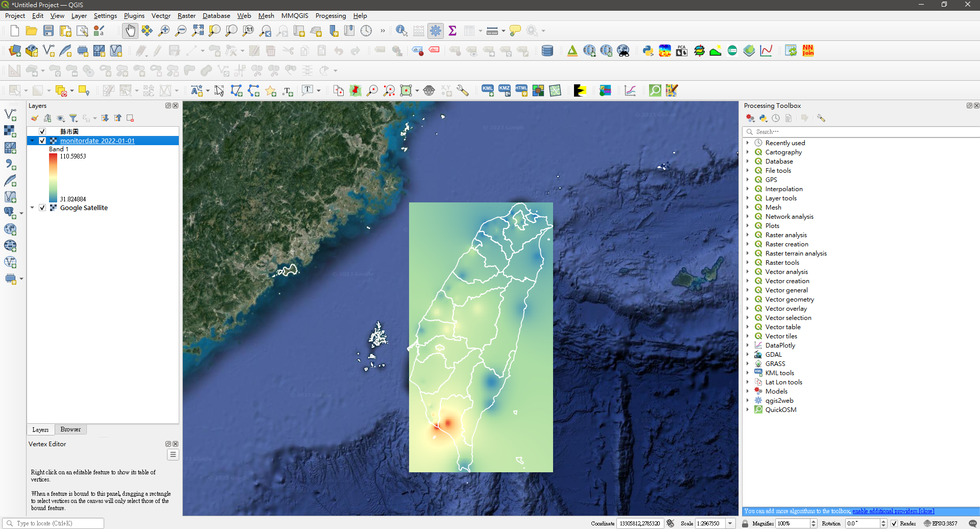
Task: Click the enable additional providers link
Action: click(885, 511)
